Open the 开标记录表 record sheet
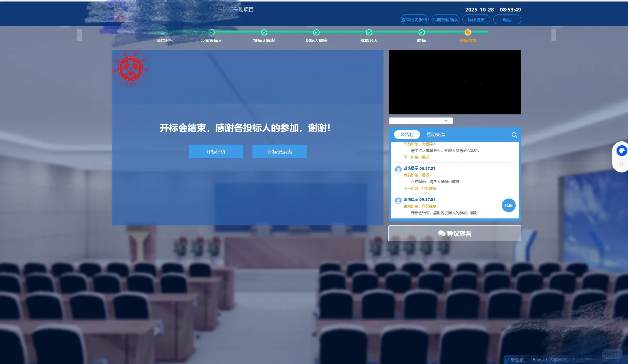This screenshot has height=364, width=628. (279, 151)
